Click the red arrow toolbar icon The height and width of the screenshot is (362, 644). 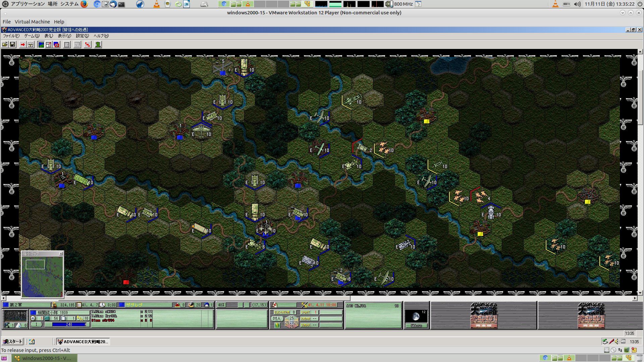[x=22, y=45]
